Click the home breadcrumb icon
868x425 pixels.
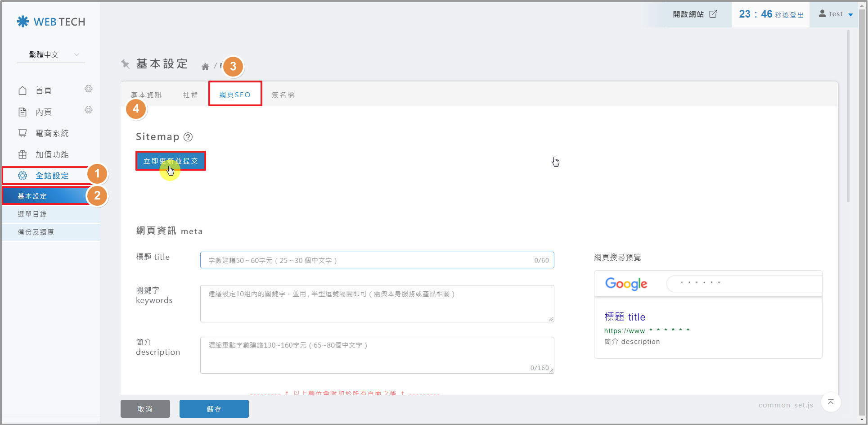point(205,67)
